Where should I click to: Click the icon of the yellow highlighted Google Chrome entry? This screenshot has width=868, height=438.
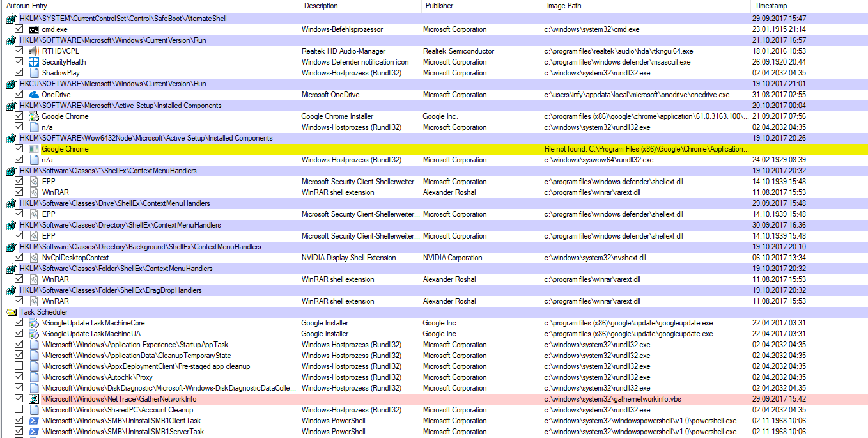pyautogui.click(x=34, y=149)
